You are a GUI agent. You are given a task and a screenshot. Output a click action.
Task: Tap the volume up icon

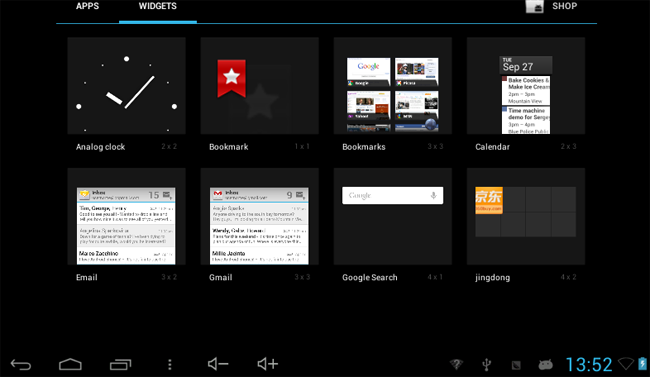[268, 364]
